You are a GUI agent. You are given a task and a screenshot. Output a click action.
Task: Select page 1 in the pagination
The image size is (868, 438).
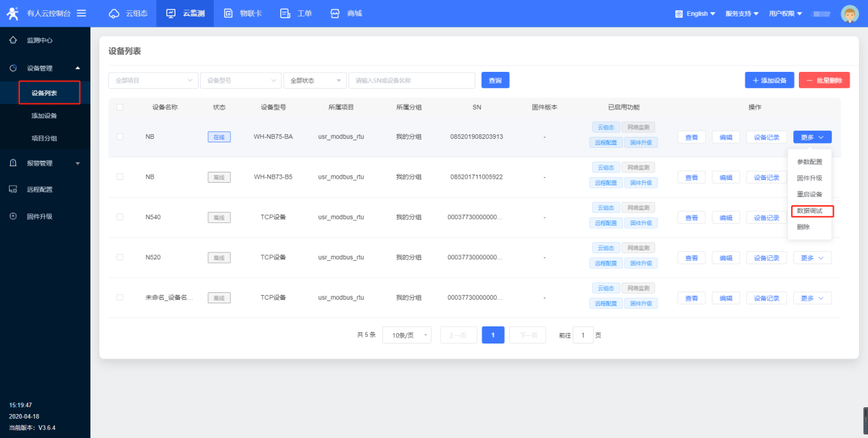click(x=493, y=335)
